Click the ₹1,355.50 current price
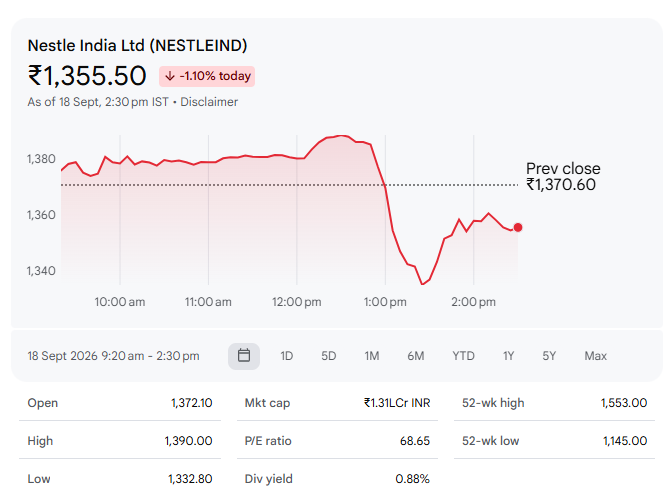 tap(87, 76)
